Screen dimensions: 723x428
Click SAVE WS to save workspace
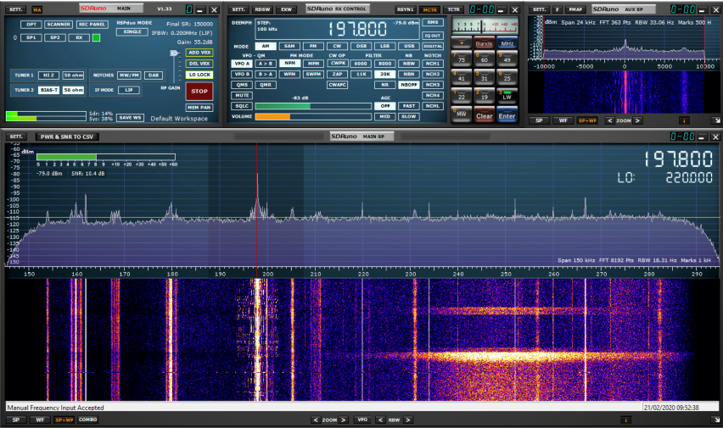point(130,118)
